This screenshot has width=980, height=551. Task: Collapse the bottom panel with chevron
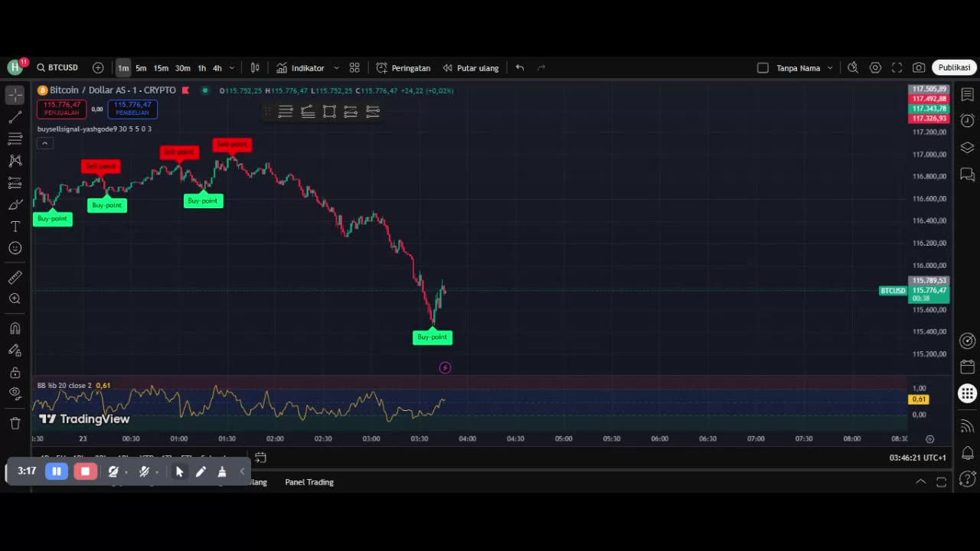point(920,482)
